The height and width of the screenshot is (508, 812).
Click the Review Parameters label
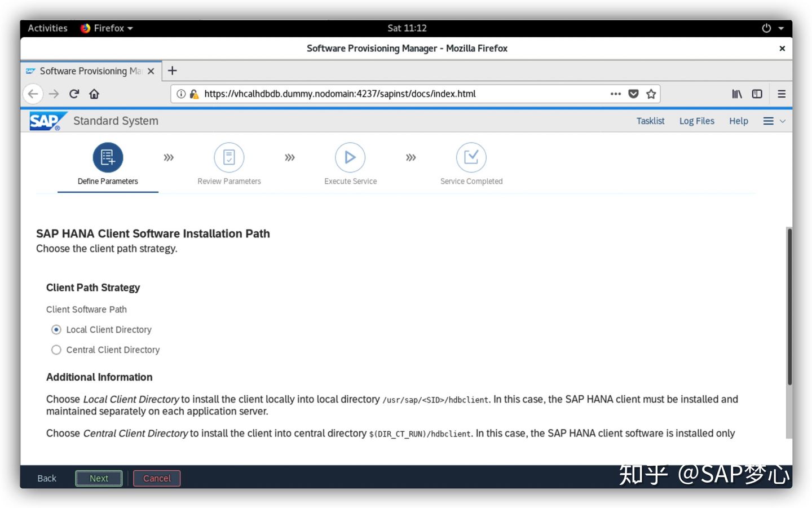[229, 181]
